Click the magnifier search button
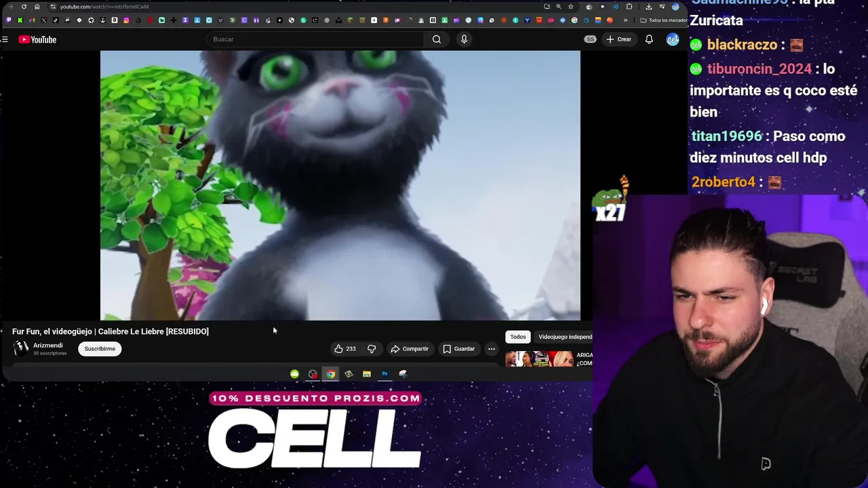The height and width of the screenshot is (488, 868). (437, 39)
